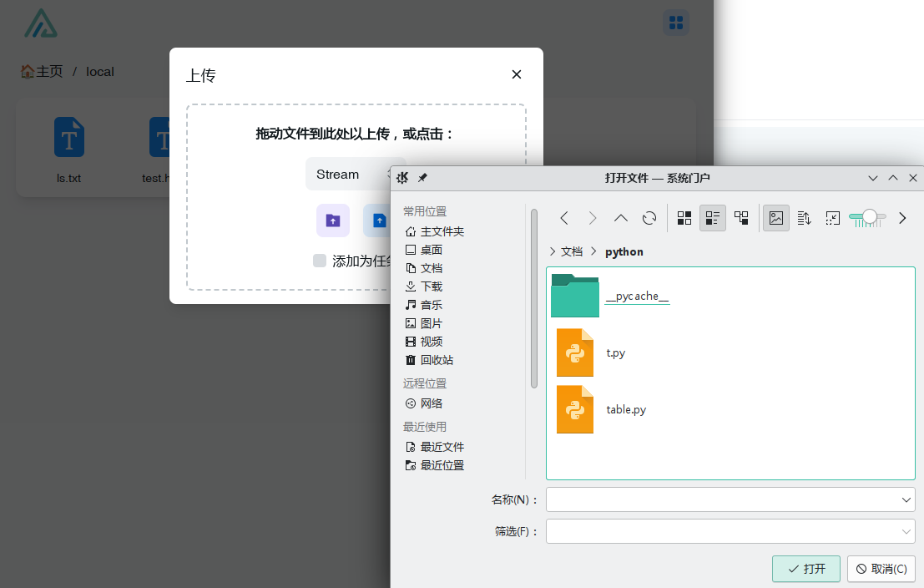Switch to tree view mode

741,218
